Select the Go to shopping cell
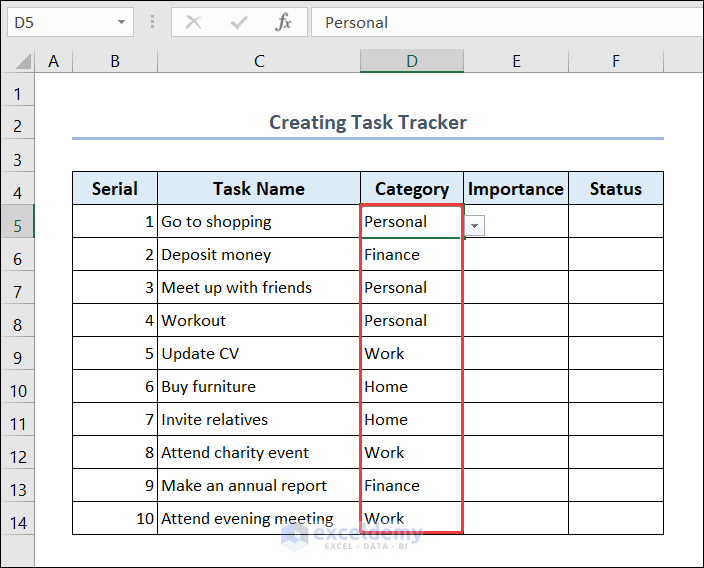Image resolution: width=704 pixels, height=568 pixels. pyautogui.click(x=259, y=221)
